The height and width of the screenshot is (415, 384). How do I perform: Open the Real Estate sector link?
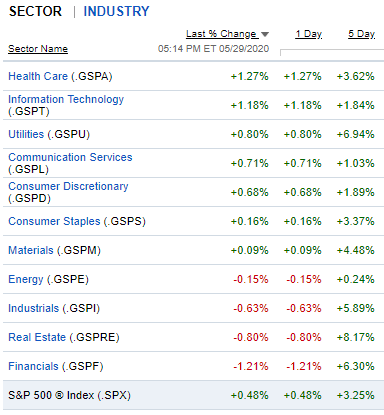point(37,337)
